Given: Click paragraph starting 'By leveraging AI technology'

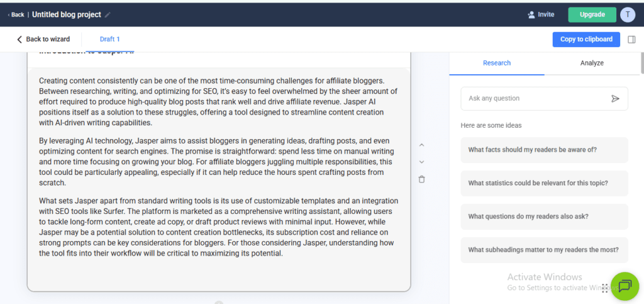Looking at the screenshot, I should (x=216, y=162).
